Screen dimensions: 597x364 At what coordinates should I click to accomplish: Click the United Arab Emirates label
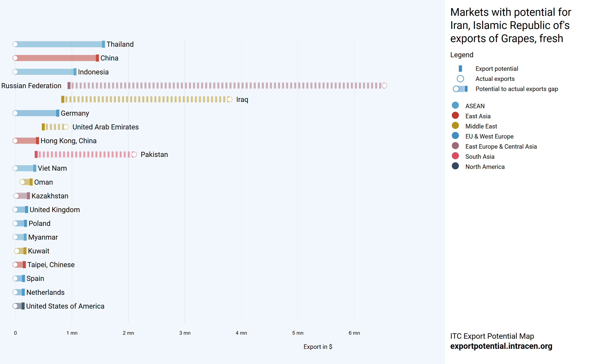(105, 127)
